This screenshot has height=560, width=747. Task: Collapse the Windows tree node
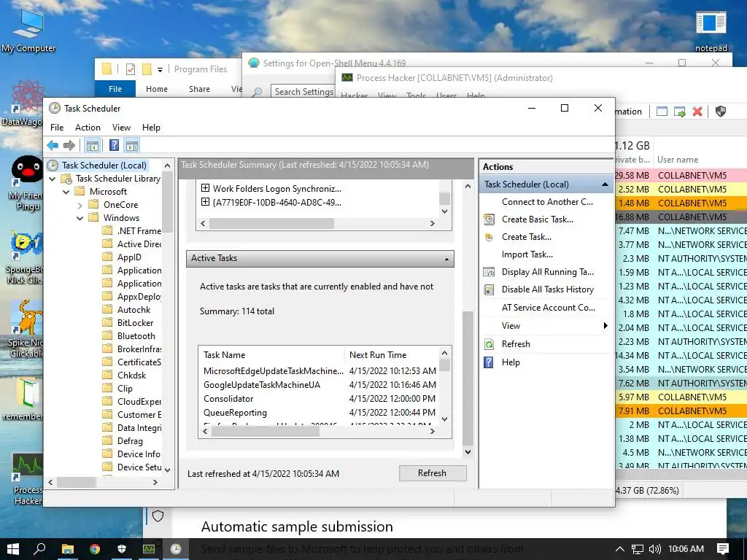(x=80, y=218)
